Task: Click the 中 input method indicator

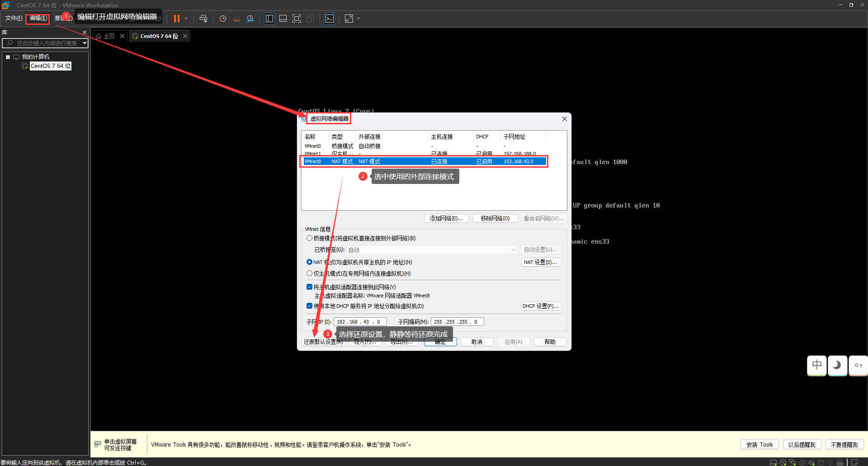Action: pyautogui.click(x=817, y=365)
